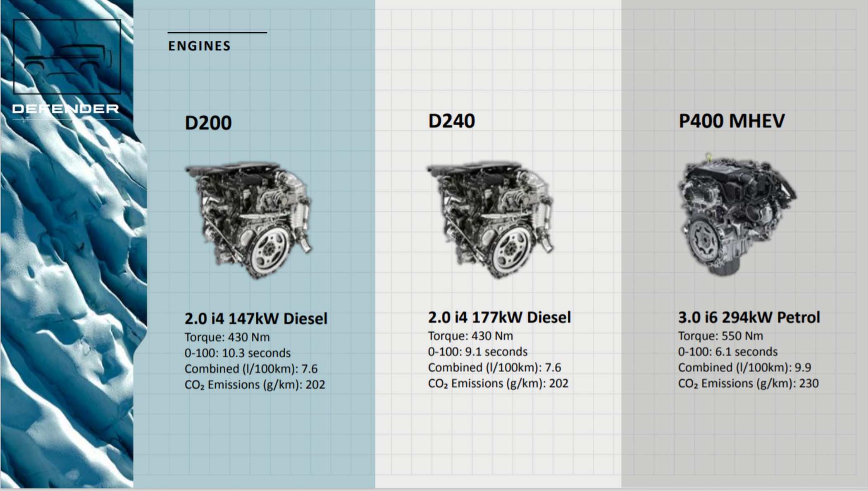Select '2.0 i4 177kW Diesel' text
Viewport: 868px width, 491px height.
click(x=499, y=317)
